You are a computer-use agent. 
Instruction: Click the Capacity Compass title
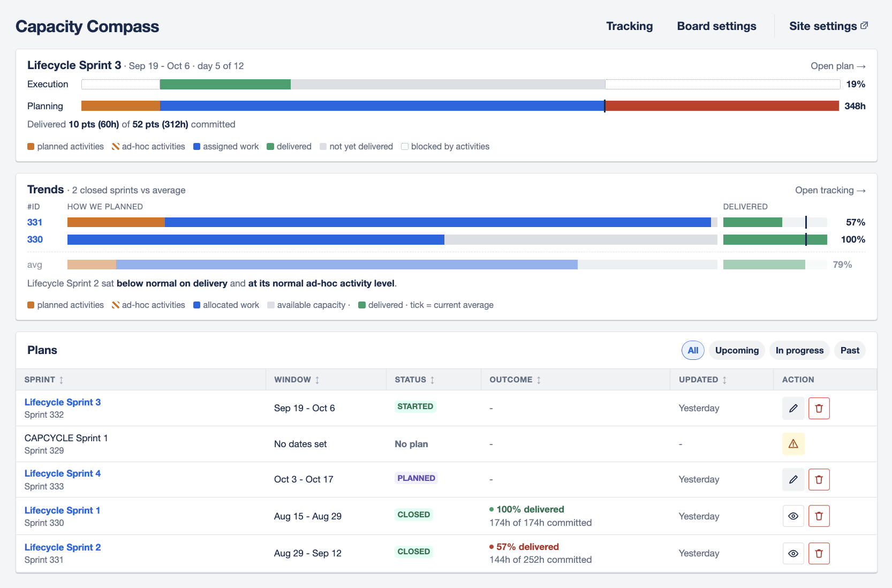click(87, 26)
